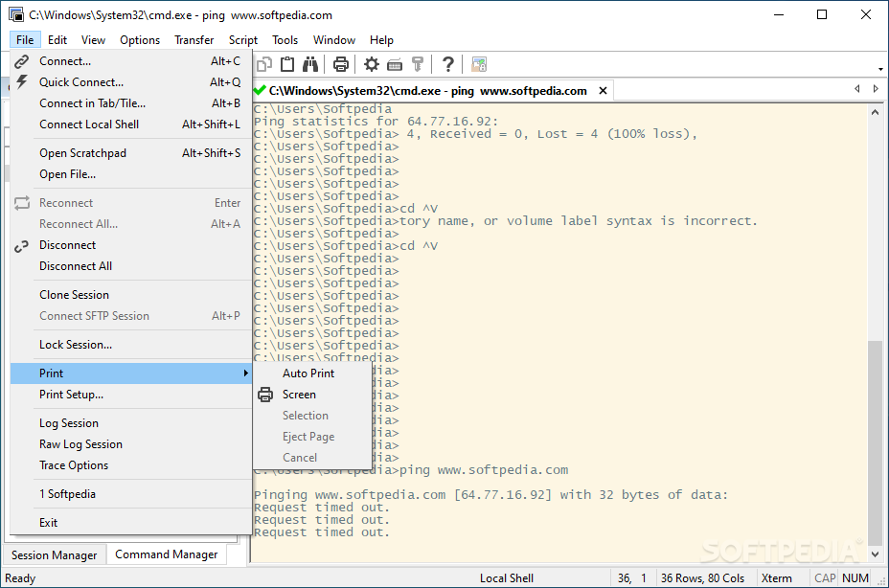This screenshot has width=889, height=588.
Task: Open Trace Options
Action: (x=131, y=465)
